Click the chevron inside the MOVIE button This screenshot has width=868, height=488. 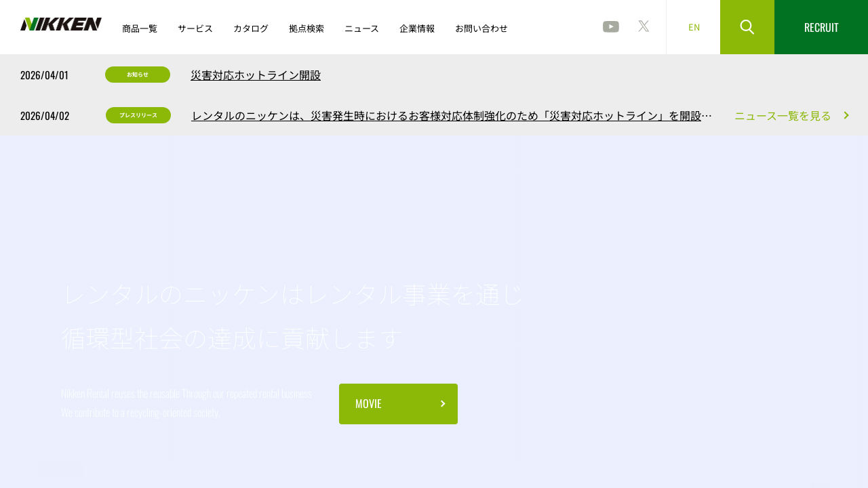tap(443, 404)
